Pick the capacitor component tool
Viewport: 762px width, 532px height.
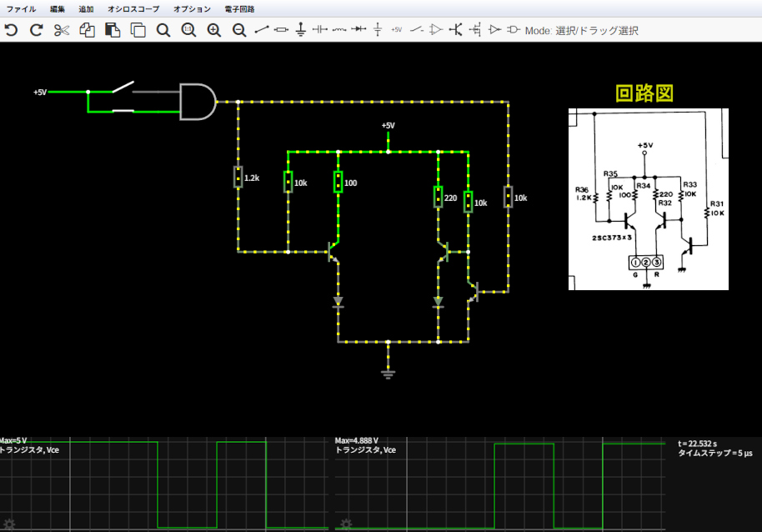(x=320, y=30)
